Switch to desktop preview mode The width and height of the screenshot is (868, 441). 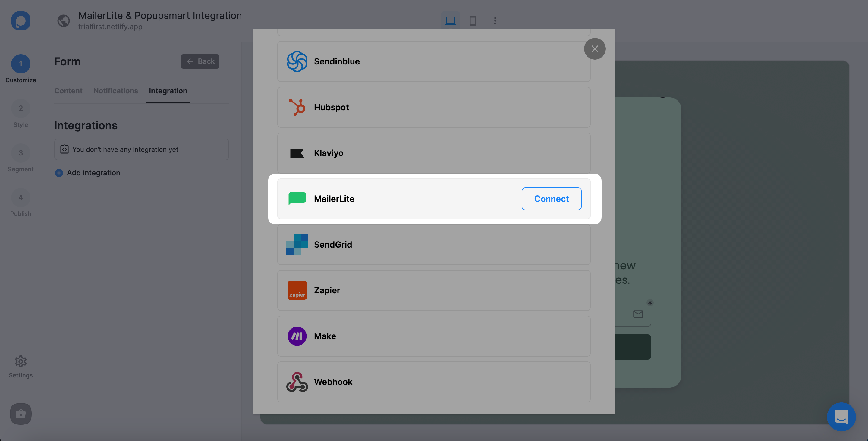click(451, 21)
